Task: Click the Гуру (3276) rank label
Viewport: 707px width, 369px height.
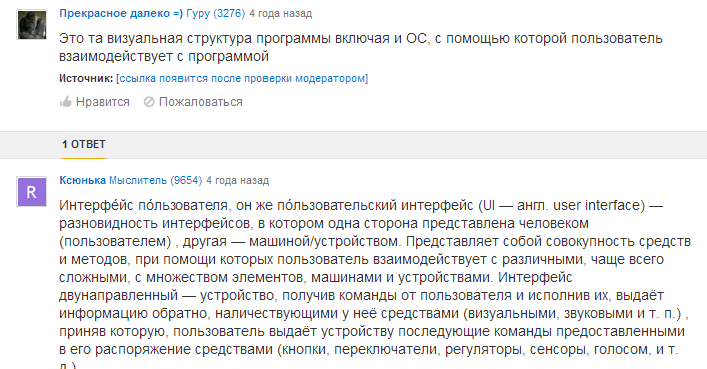Action: pos(216,14)
